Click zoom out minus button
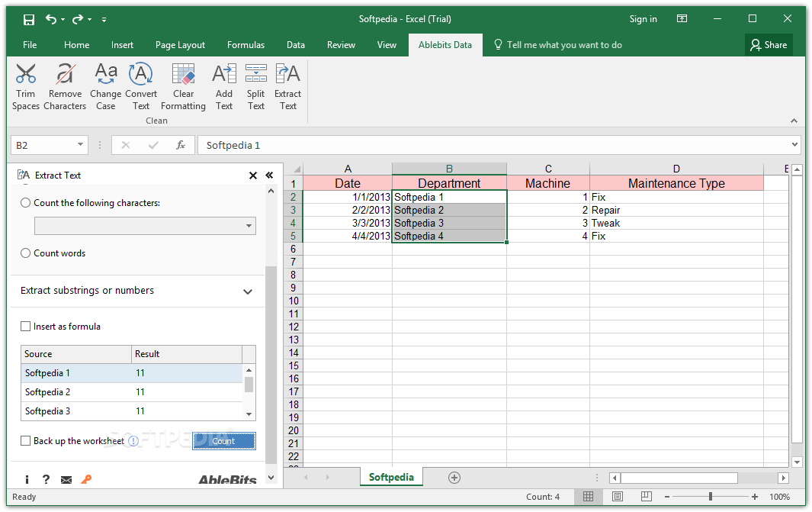This screenshot has height=512, width=812. [x=667, y=497]
